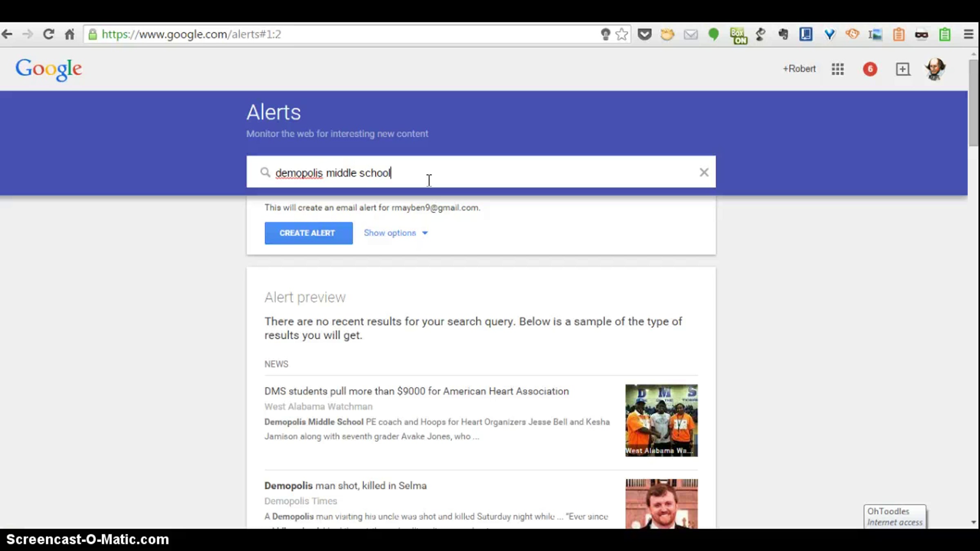The image size is (980, 551).
Task: Click the image text-cursor extension icon
Action: (x=875, y=34)
